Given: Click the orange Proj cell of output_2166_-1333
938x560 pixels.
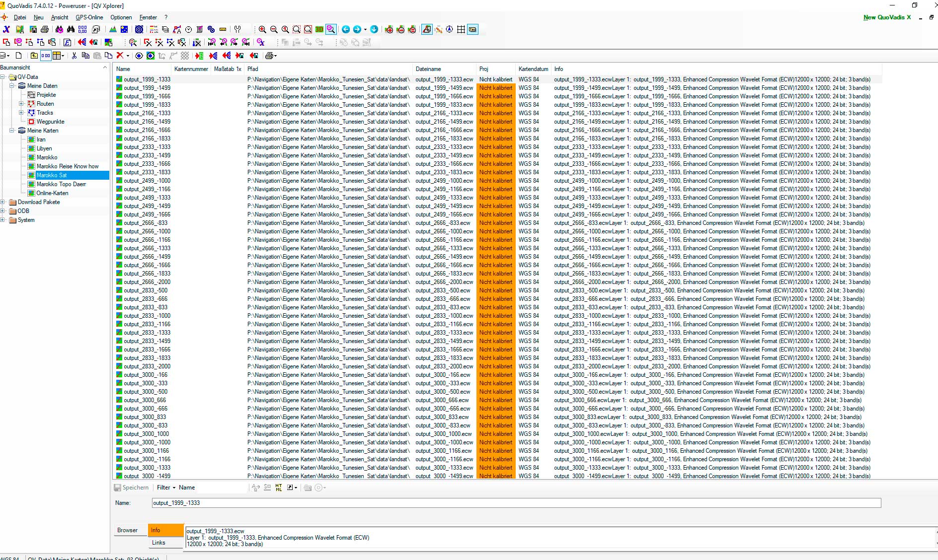Looking at the screenshot, I should (x=495, y=113).
